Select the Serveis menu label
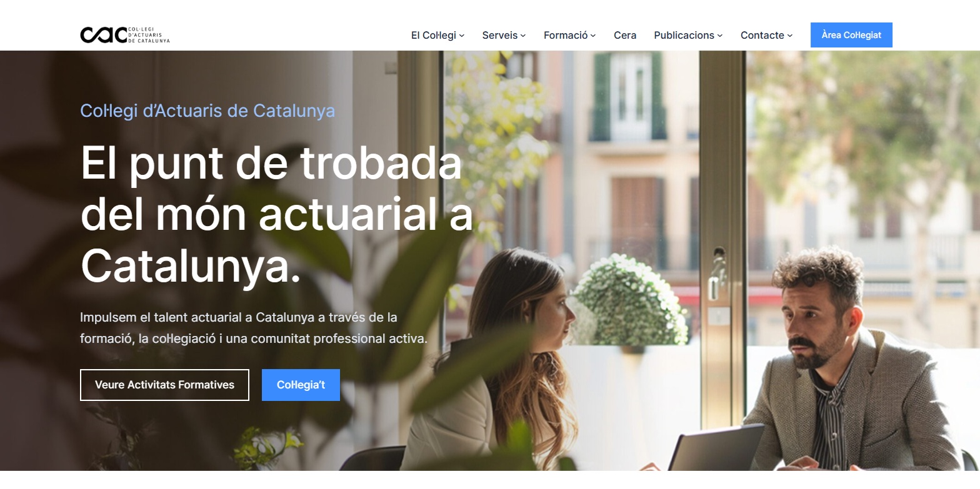 tap(500, 35)
